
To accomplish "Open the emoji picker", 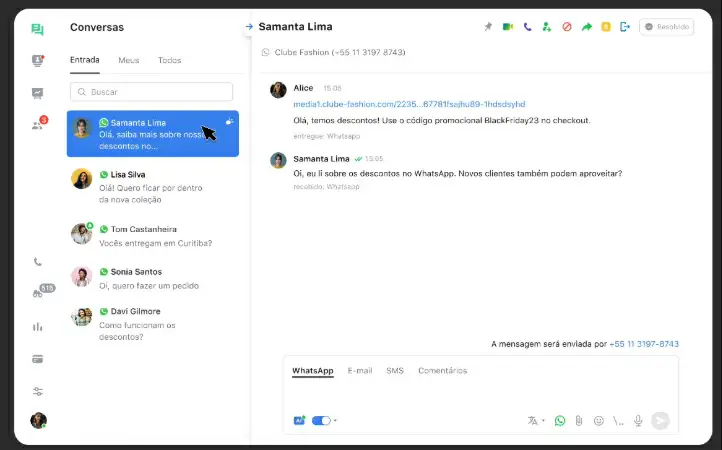I will click(599, 421).
